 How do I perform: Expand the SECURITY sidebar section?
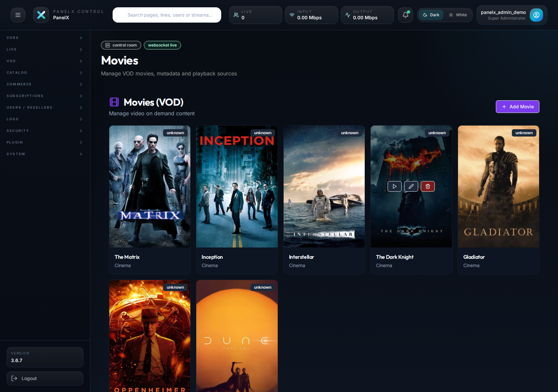tap(45, 131)
